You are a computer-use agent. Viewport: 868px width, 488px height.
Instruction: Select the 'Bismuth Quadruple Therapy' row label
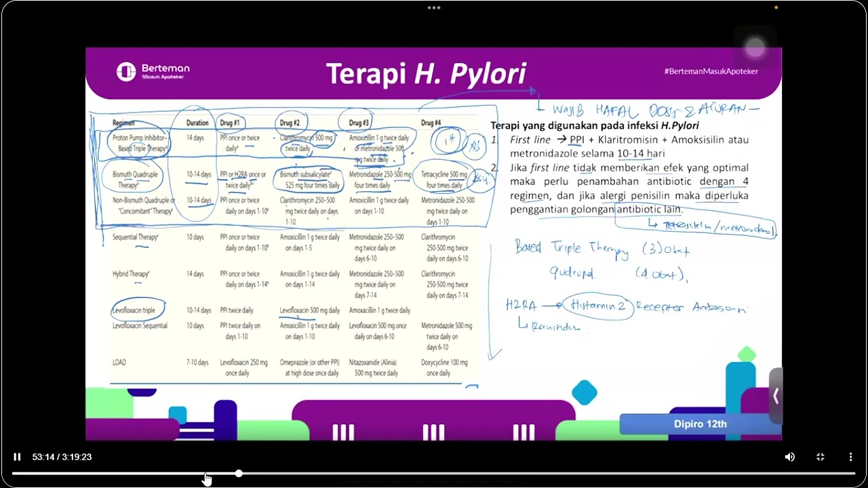click(x=136, y=180)
